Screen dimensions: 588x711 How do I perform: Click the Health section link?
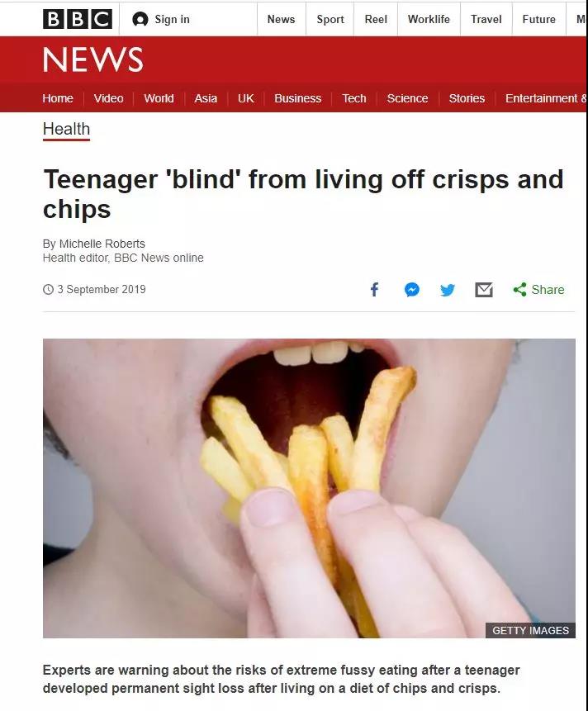[66, 129]
